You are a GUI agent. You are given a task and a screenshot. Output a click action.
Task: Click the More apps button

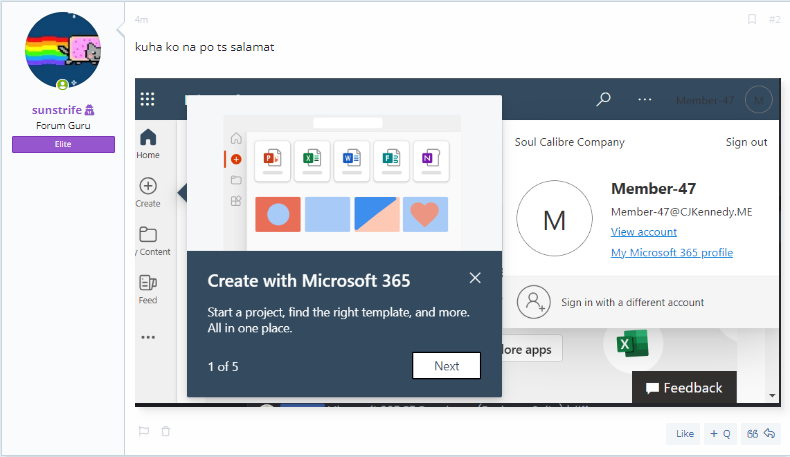532,349
